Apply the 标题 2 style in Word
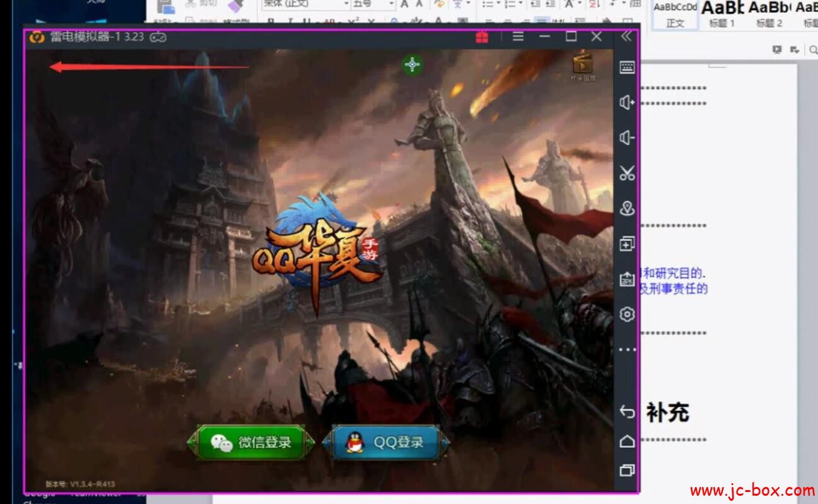Screen dimensions: 818x504 pyautogui.click(x=769, y=15)
